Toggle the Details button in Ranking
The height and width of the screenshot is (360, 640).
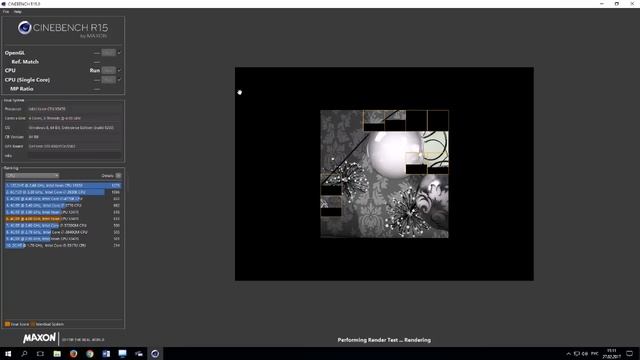(118, 176)
